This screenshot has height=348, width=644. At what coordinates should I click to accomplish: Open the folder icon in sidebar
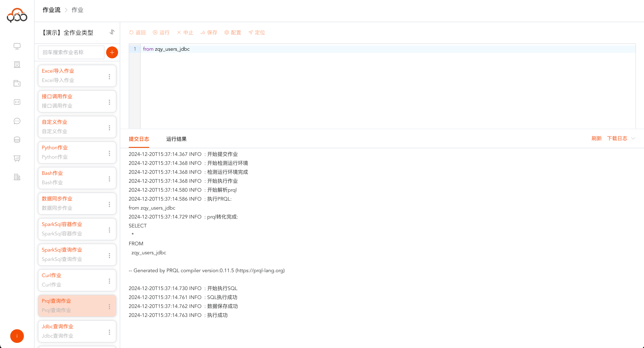17,83
